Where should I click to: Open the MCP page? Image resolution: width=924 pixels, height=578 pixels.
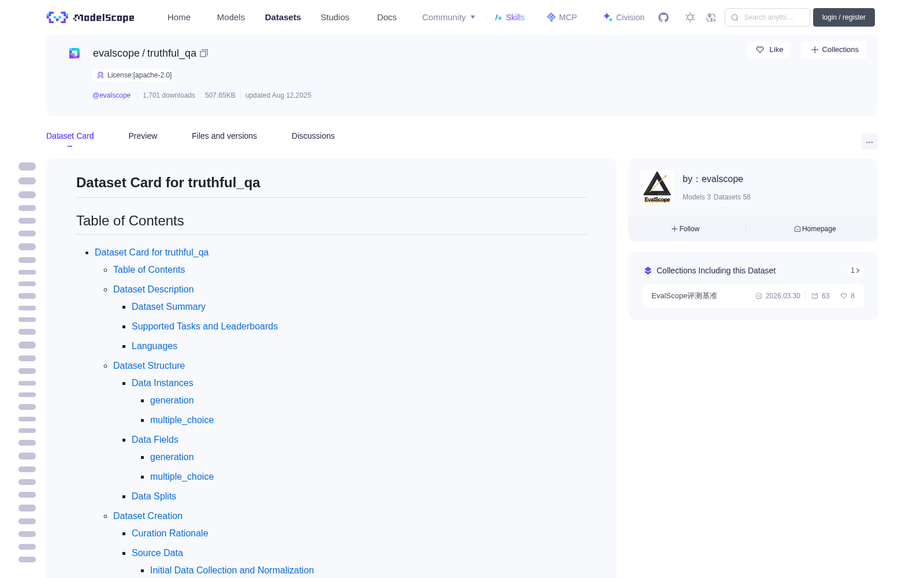[x=562, y=17]
